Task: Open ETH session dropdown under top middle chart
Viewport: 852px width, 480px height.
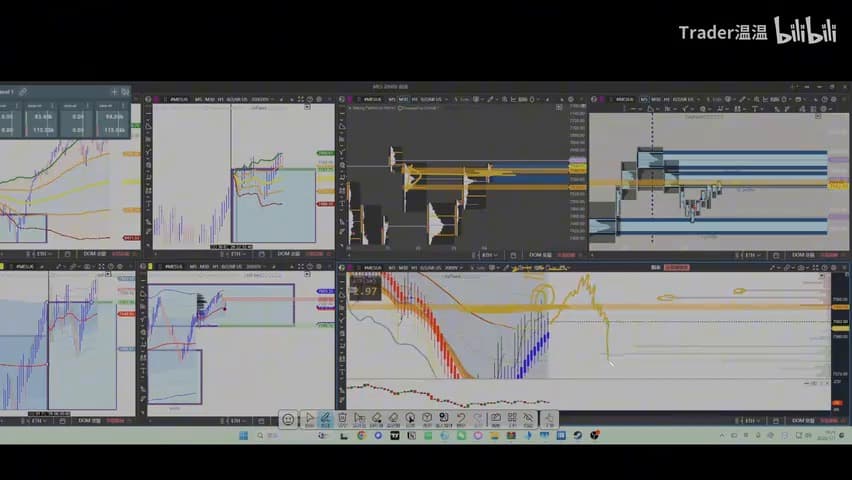Action: [x=488, y=255]
